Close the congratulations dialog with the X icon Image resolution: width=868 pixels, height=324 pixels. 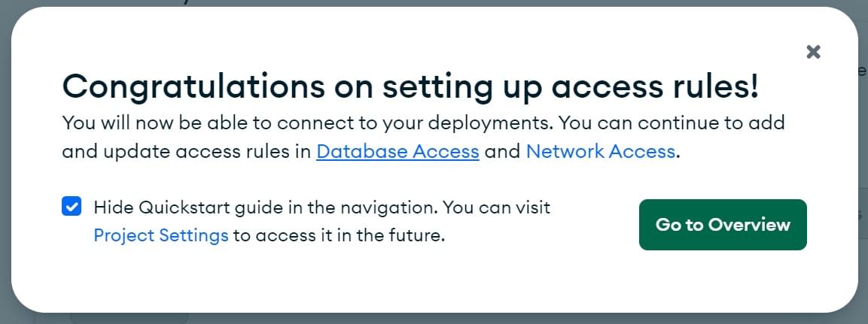[x=813, y=52]
